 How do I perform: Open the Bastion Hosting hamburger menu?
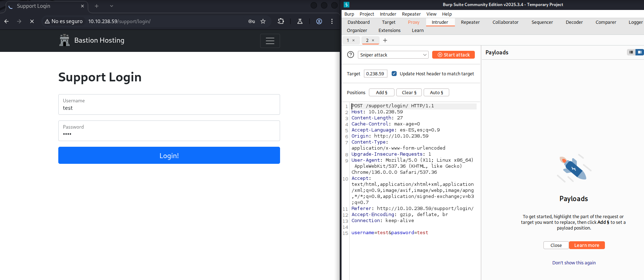coord(270,41)
